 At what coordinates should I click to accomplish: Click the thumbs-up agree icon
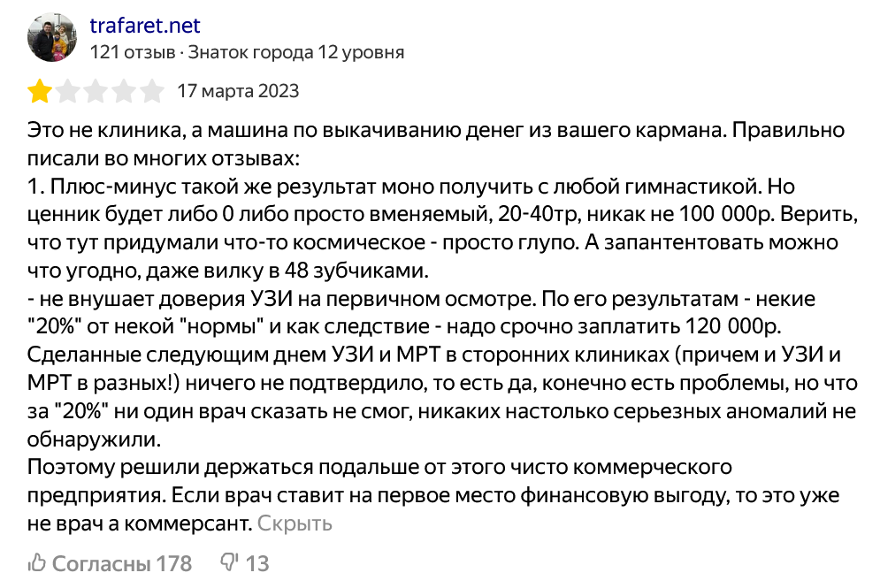(37, 562)
